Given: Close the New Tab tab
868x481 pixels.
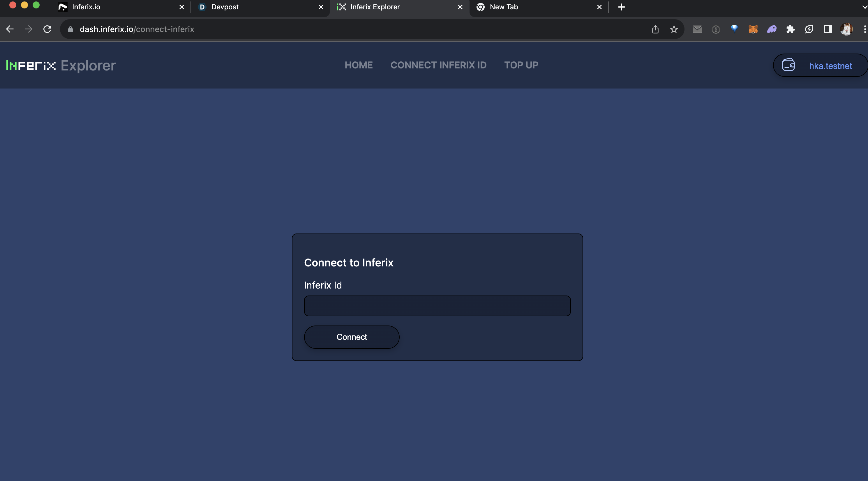Looking at the screenshot, I should (599, 7).
